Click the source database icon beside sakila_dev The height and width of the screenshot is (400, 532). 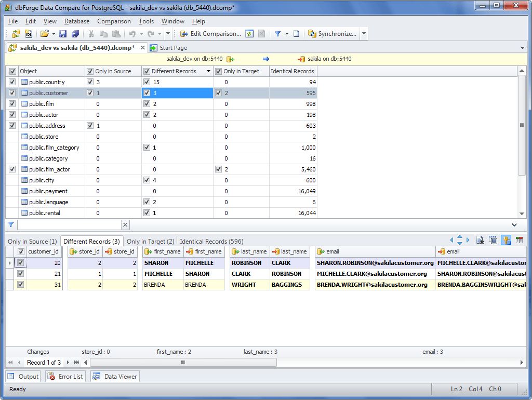pyautogui.click(x=230, y=59)
